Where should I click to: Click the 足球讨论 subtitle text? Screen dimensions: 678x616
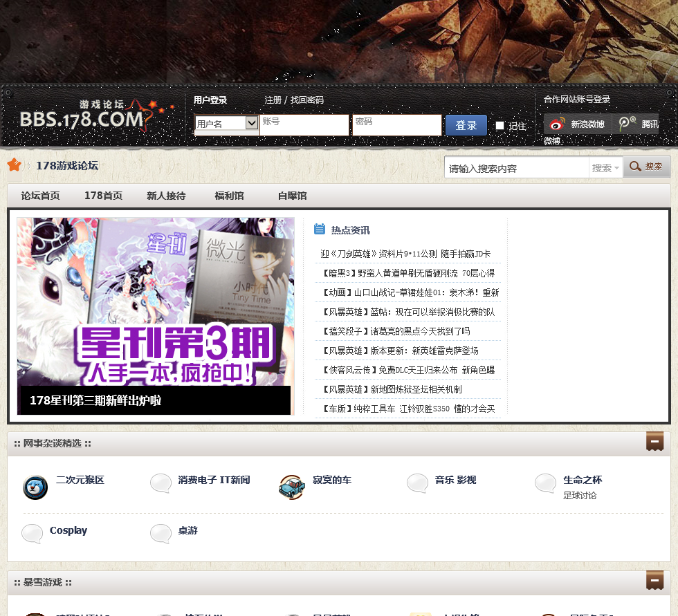point(580,496)
